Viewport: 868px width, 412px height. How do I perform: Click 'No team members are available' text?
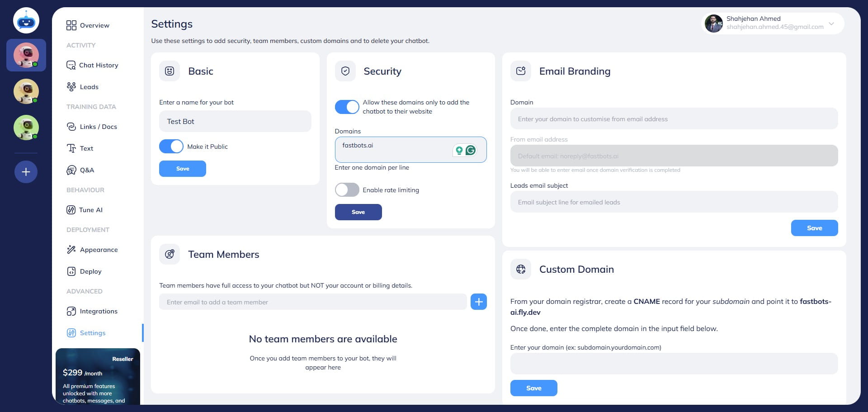(323, 339)
